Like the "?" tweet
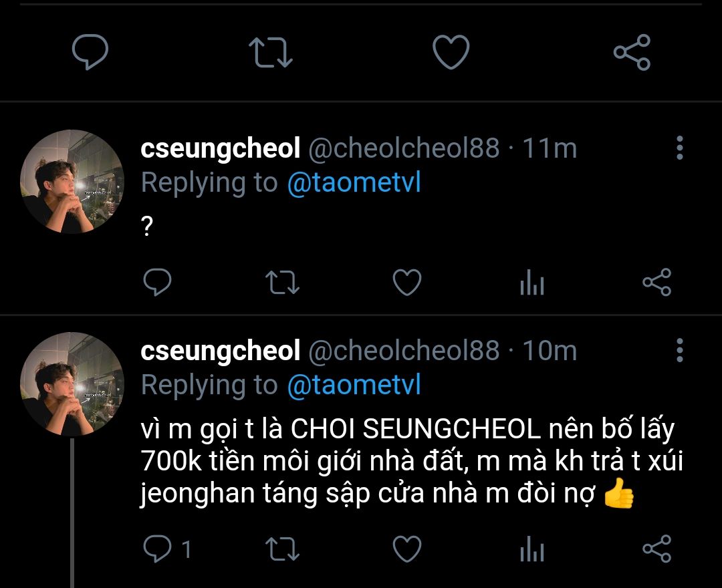Screen dimensions: 722x588 [x=406, y=283]
